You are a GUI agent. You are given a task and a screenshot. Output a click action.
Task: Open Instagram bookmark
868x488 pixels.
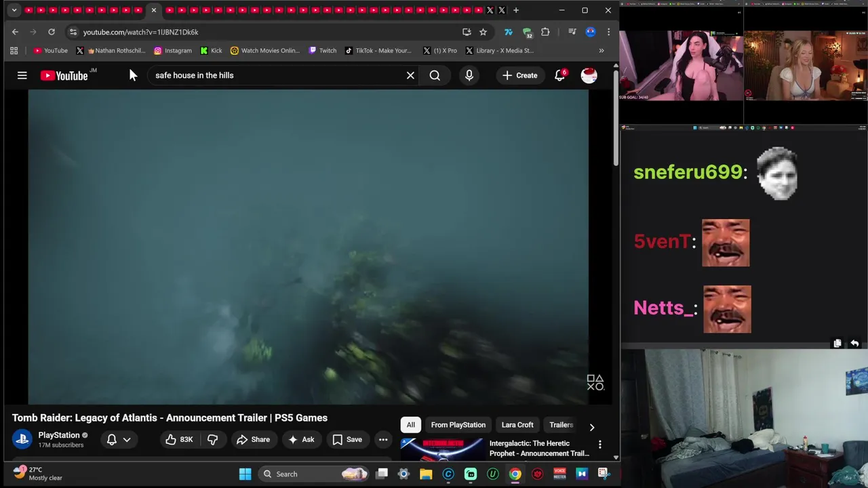coord(173,50)
